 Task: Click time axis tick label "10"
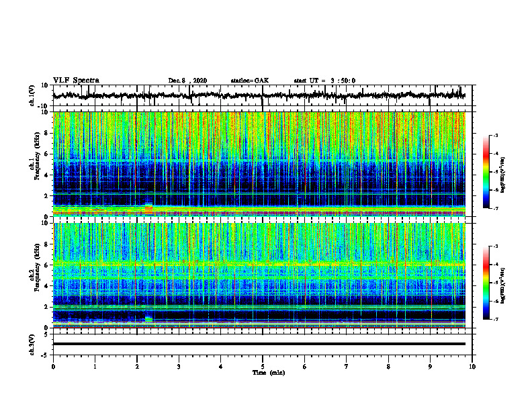coord(472,367)
